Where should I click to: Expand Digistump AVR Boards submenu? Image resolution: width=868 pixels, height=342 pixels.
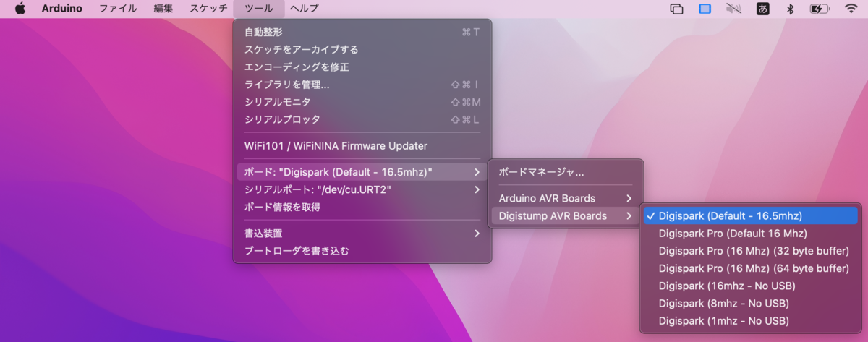tap(566, 215)
